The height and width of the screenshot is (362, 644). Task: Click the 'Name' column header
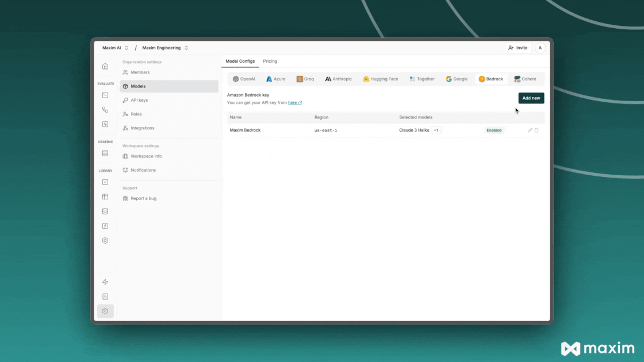236,117
